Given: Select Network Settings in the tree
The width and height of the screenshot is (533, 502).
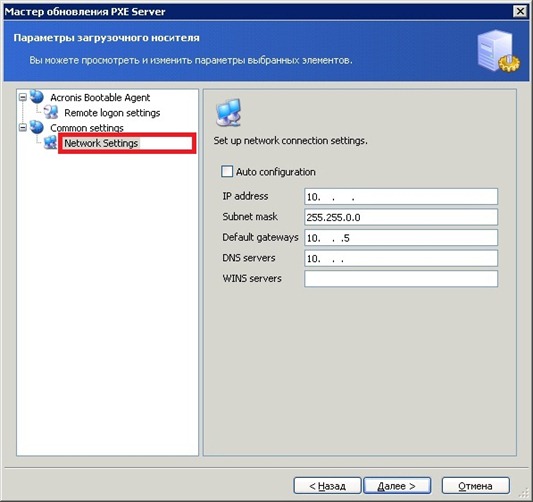Looking at the screenshot, I should tap(101, 143).
